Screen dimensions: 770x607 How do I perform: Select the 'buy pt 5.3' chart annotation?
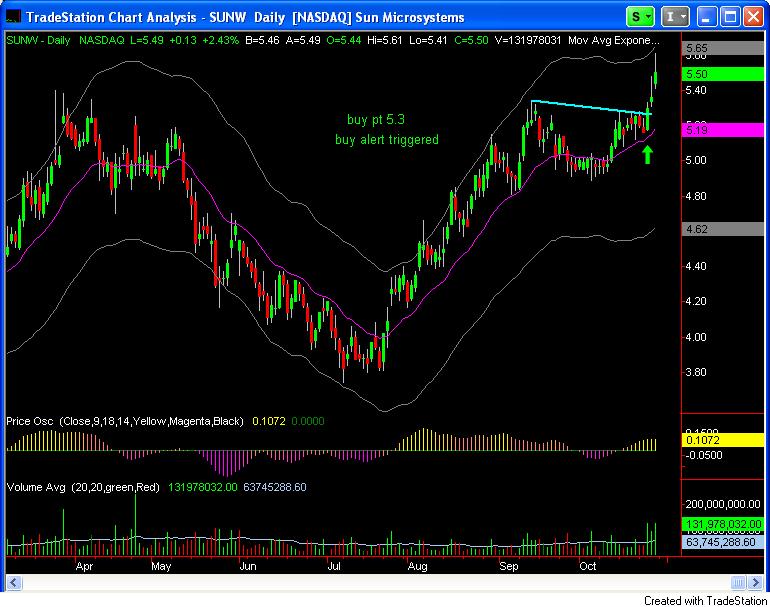tap(376, 119)
